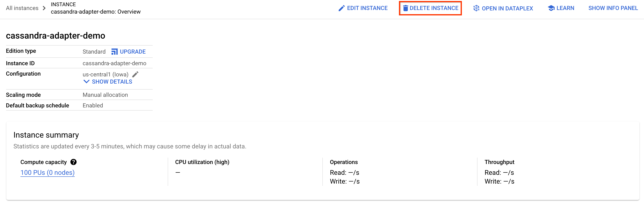644x202 pixels.
Task: Click the Instance ID value cassandra-adapter-demo
Action: tap(114, 63)
